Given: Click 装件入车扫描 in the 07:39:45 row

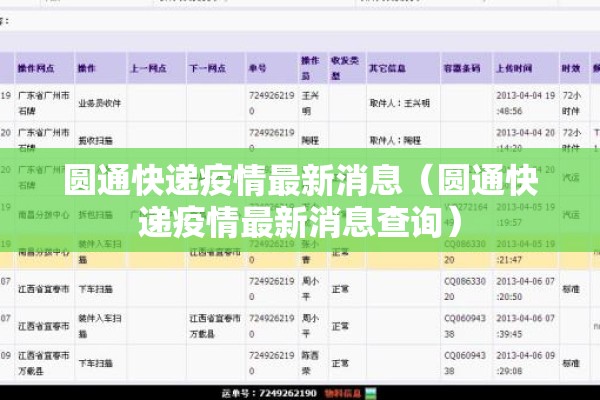Looking at the screenshot, I should pyautogui.click(x=100, y=326).
